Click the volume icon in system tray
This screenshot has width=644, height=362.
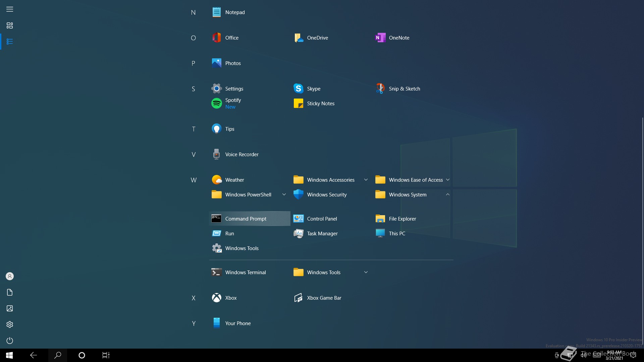coord(584,355)
